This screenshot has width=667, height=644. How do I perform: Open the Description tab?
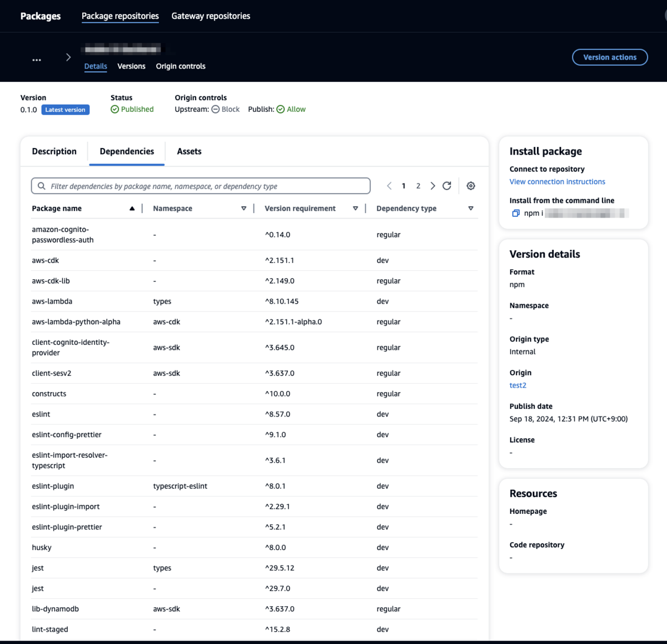click(x=54, y=151)
